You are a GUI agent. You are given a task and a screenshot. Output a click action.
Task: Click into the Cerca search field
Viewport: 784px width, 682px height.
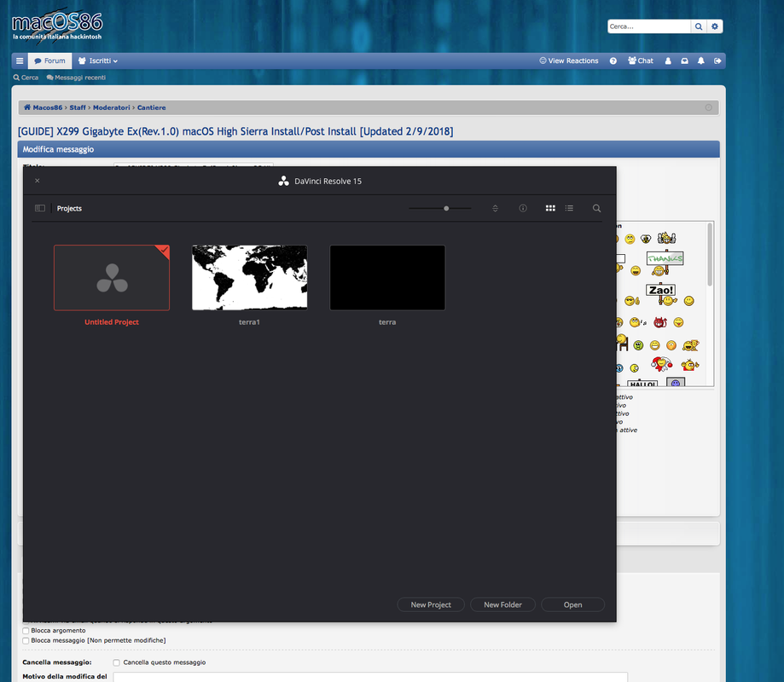(x=649, y=26)
